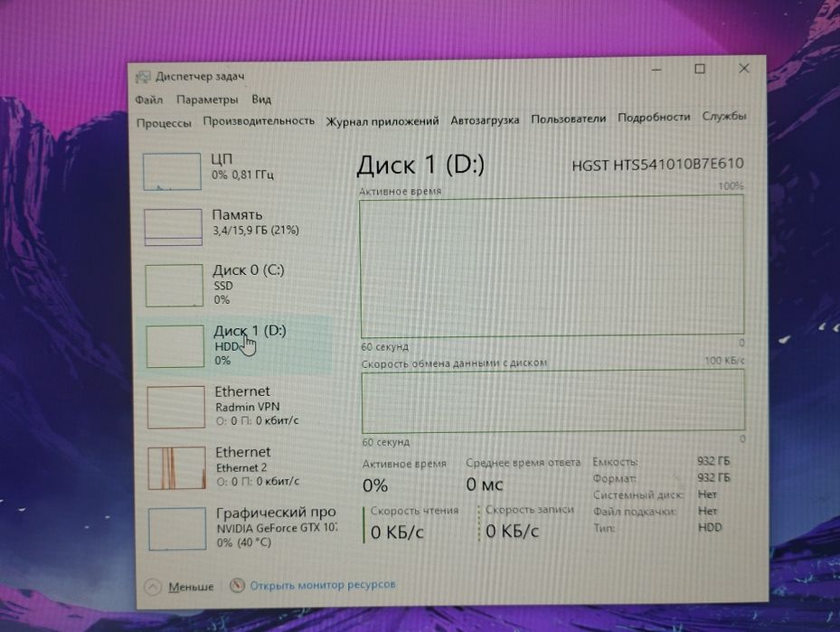Click the Среднее время ответа 0 мс value
The width and height of the screenshot is (840, 632).
pos(485,485)
